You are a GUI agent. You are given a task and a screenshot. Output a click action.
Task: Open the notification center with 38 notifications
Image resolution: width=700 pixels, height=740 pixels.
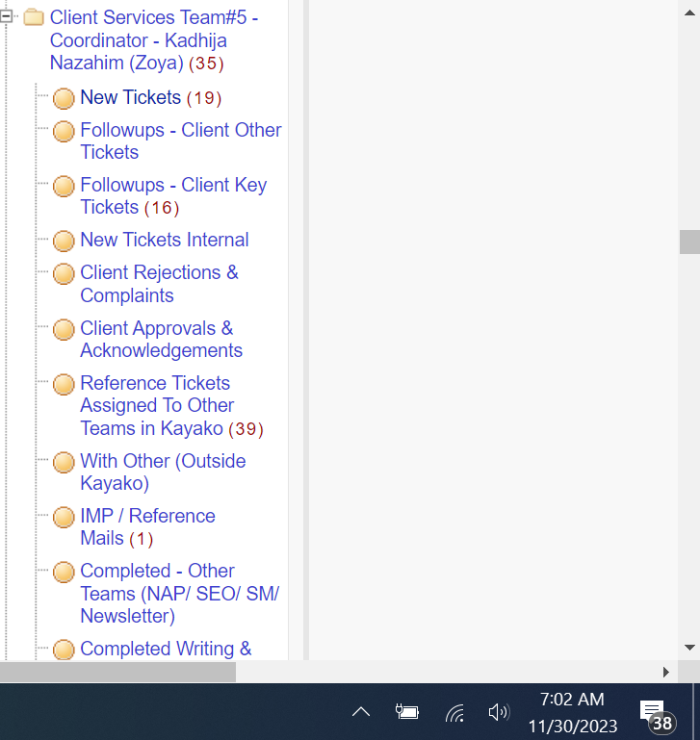(658, 716)
